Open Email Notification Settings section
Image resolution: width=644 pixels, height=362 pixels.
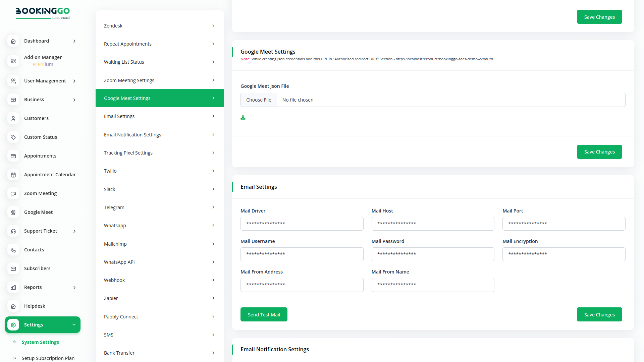coord(160,135)
